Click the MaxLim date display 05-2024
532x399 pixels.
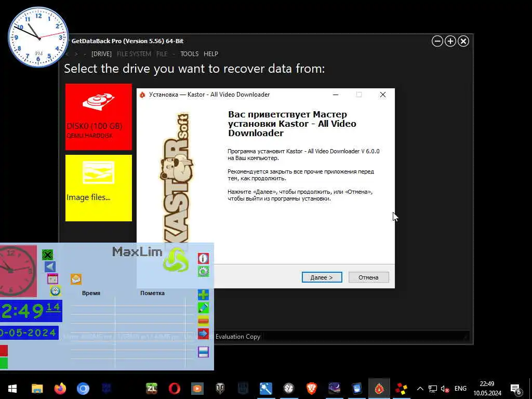29,333
